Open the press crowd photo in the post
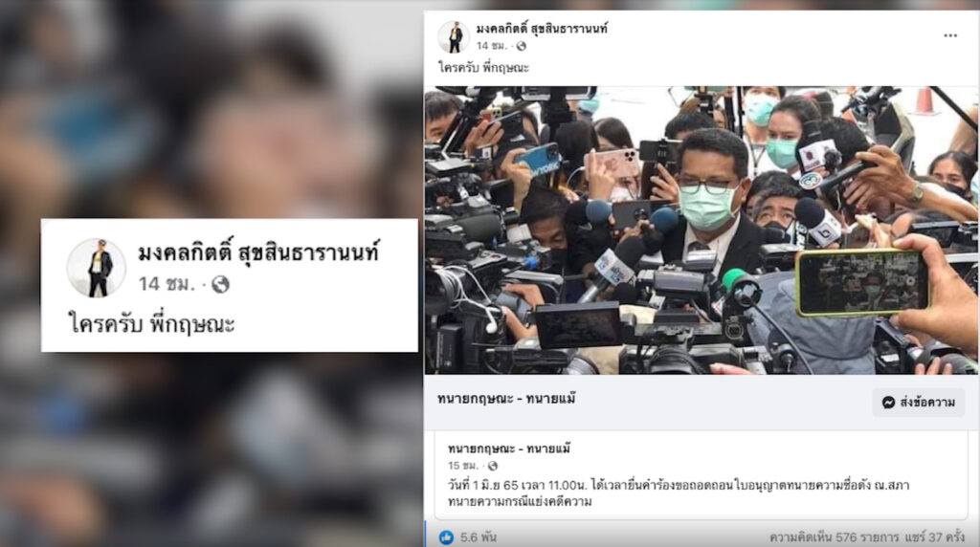Image resolution: width=980 pixels, height=547 pixels. (702, 230)
